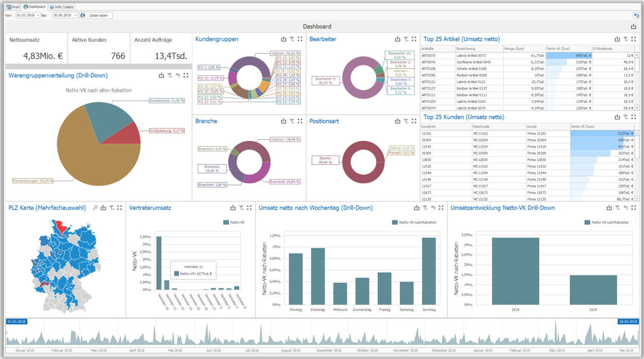Screen dimensions: 644x359
Task: Click the undo arrow at top right
Action: pyautogui.click(x=636, y=15)
